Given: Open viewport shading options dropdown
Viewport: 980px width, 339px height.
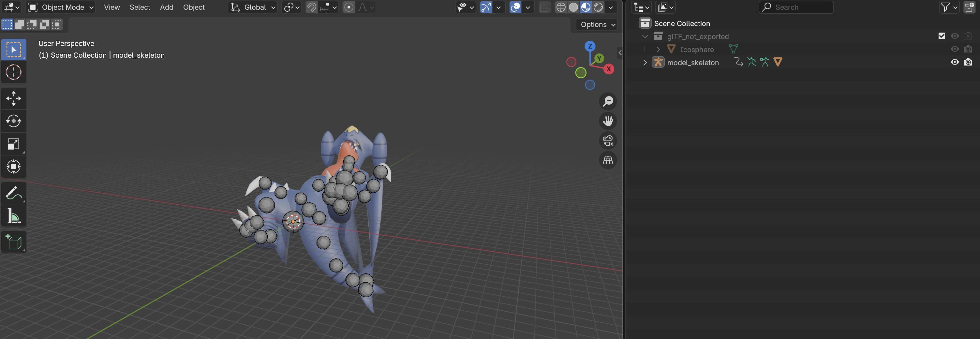Looking at the screenshot, I should 611,7.
